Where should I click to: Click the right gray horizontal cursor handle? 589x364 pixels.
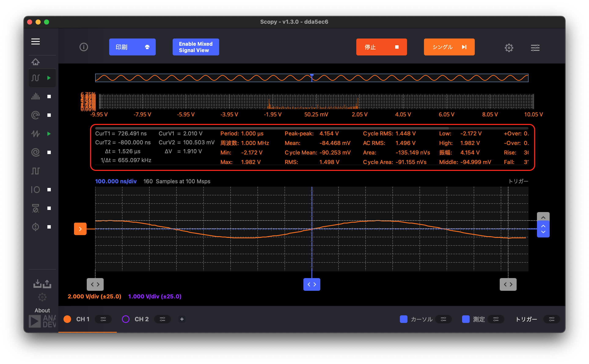(x=508, y=284)
